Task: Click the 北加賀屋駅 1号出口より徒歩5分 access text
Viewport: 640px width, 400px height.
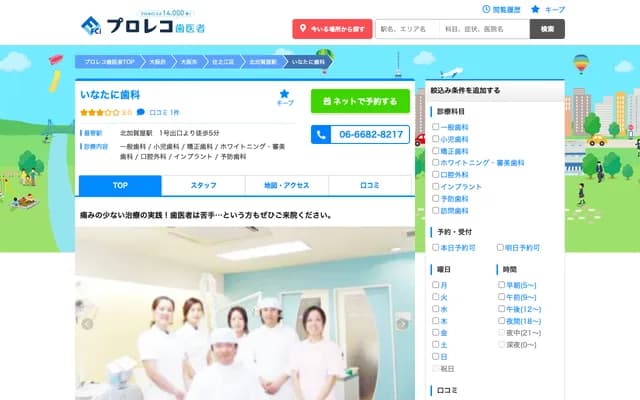Action: [x=169, y=133]
